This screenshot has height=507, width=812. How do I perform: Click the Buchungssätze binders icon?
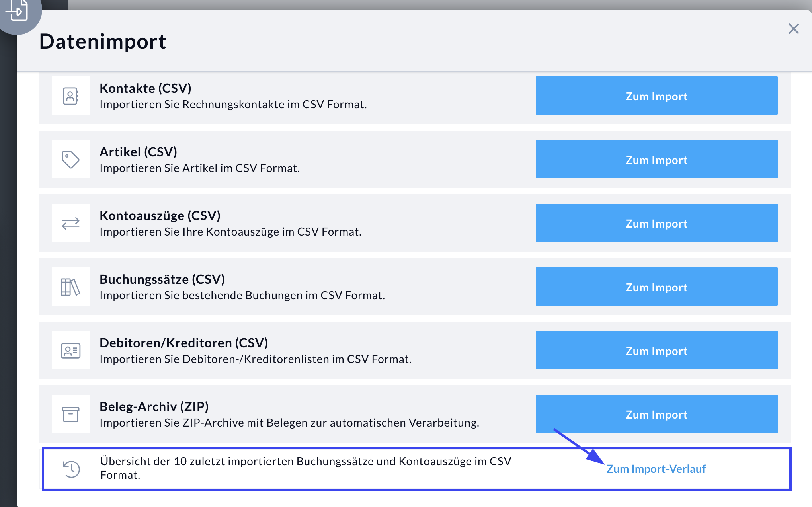pyautogui.click(x=70, y=287)
